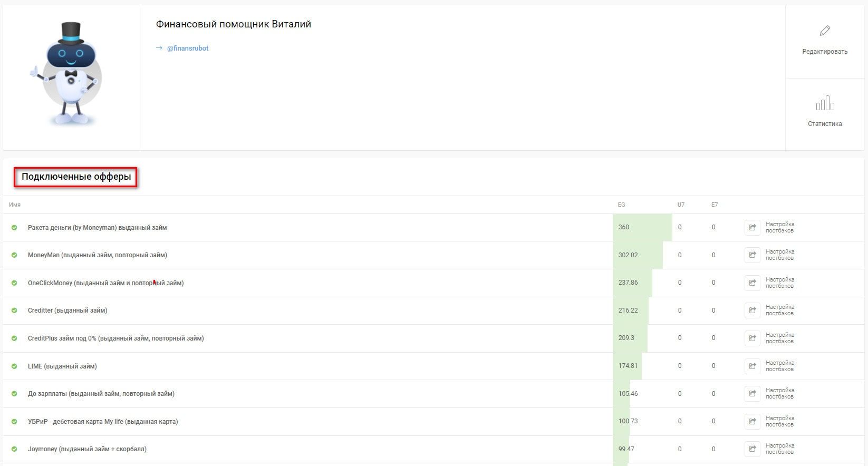The width and height of the screenshot is (868, 466).
Task: Click green status check for УБРиР
Action: pos(14,422)
